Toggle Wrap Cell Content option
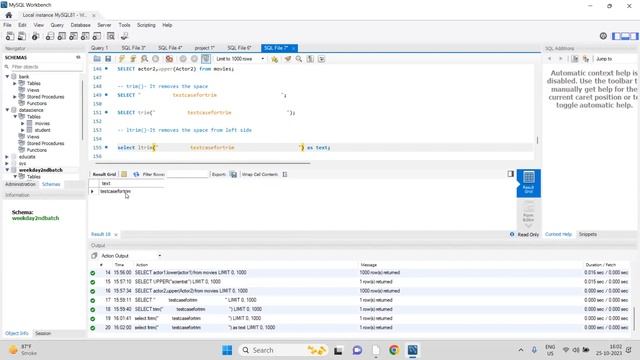Viewport: 640px width, 360px height. (x=285, y=174)
